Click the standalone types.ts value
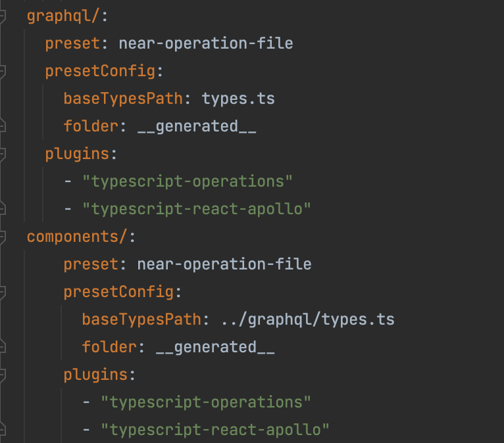 [238, 99]
